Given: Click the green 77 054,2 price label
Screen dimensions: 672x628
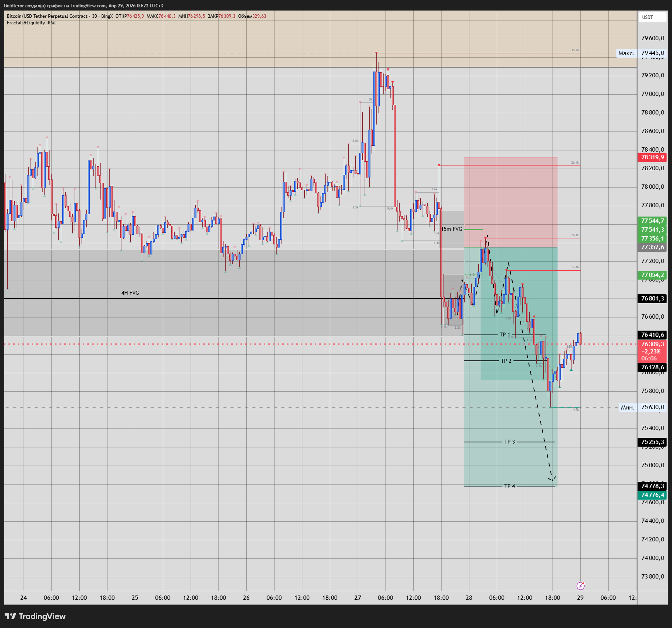Looking at the screenshot, I should pos(652,275).
